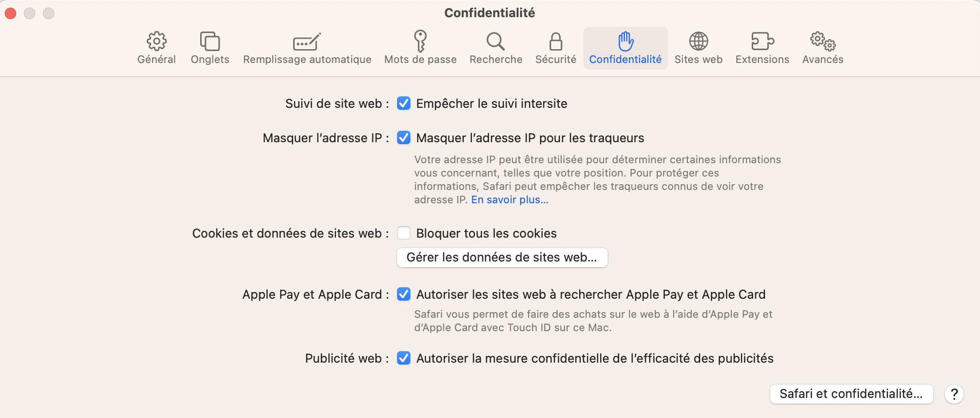
Task: Open the Sites web globe icon
Action: 698,42
